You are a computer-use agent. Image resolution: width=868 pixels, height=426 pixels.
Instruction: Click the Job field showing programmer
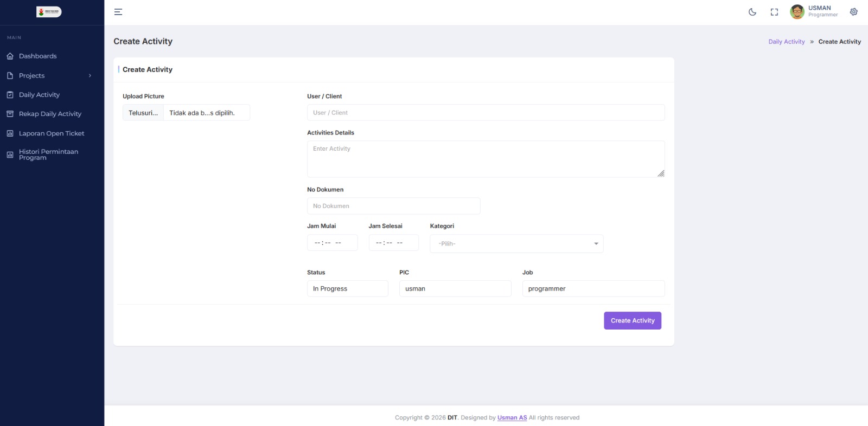point(593,289)
